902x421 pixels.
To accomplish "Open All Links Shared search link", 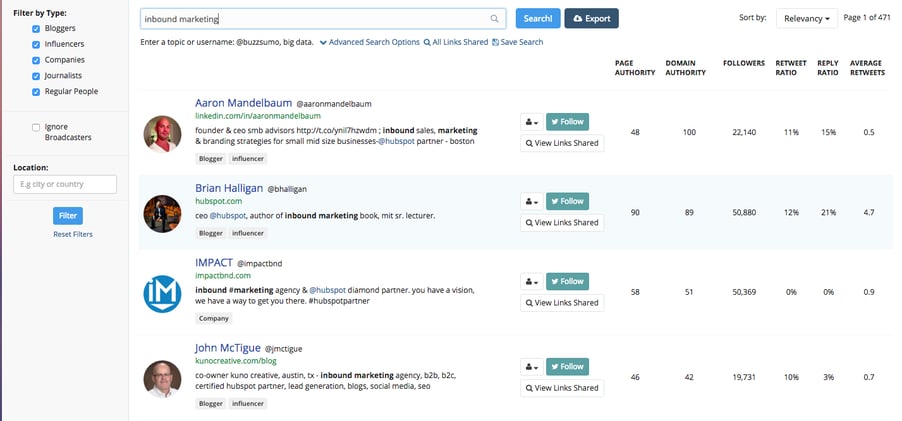I will [456, 42].
